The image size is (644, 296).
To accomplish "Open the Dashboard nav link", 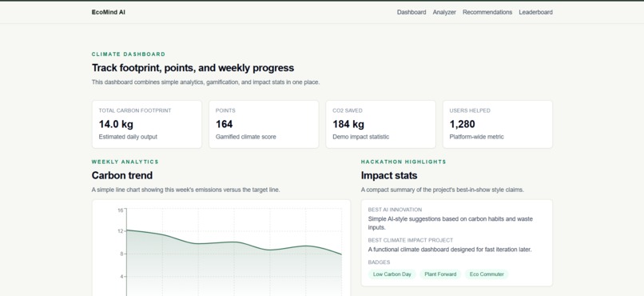I will tap(411, 12).
